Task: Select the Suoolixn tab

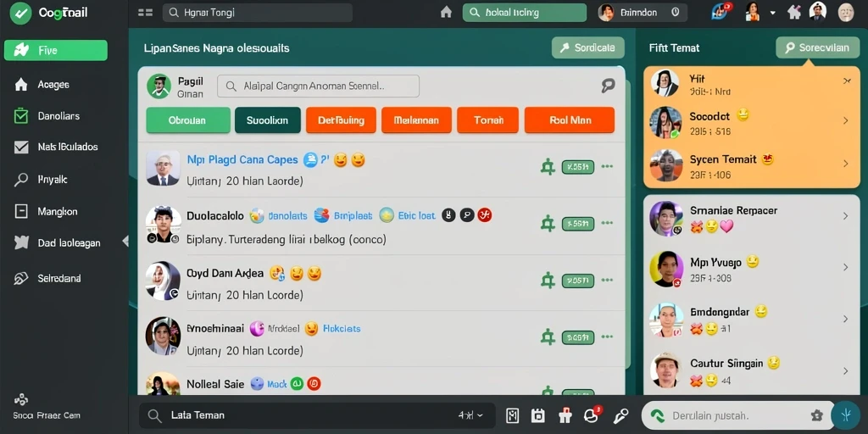Action: (267, 120)
